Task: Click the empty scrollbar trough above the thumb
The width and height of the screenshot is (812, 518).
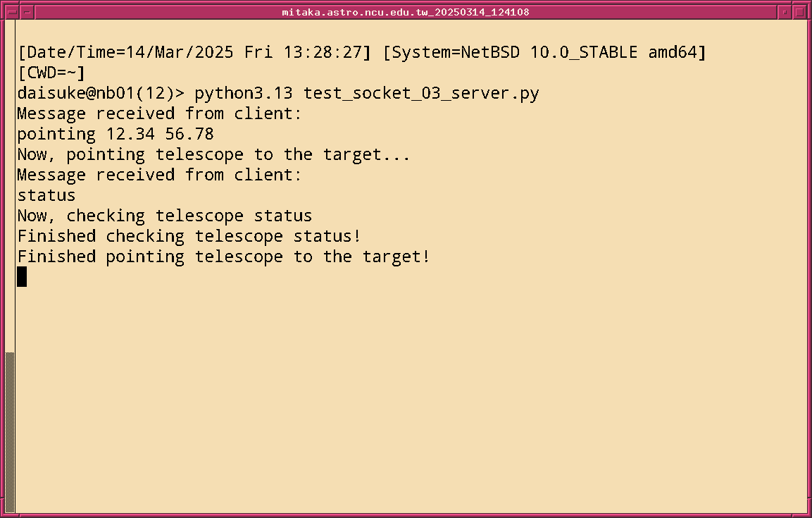Action: pos(10,183)
